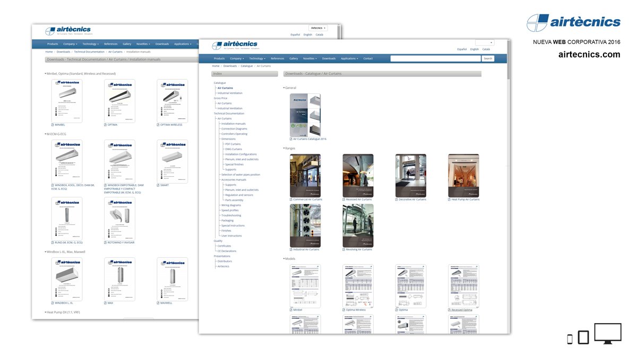Select CE Declarations in the Index tree

[227, 251]
